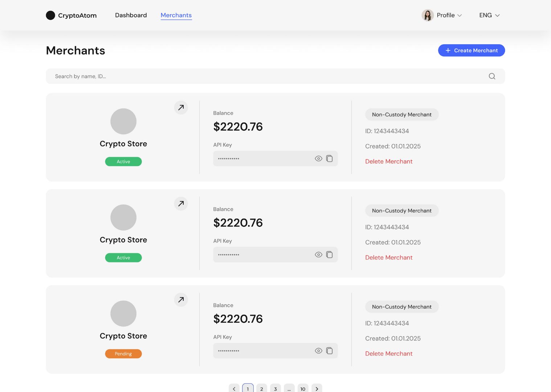Toggle API key visibility on Pending merchant
Viewport: 551px width, 392px height.
click(x=318, y=351)
